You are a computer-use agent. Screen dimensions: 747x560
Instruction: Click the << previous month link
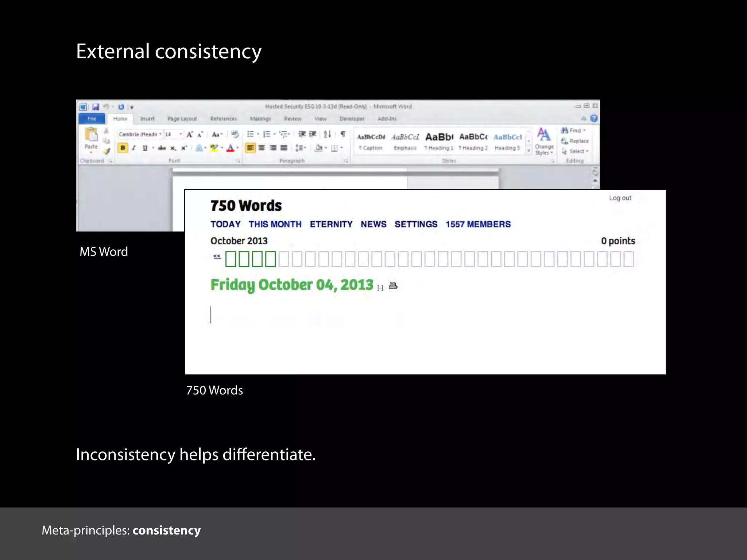(217, 256)
